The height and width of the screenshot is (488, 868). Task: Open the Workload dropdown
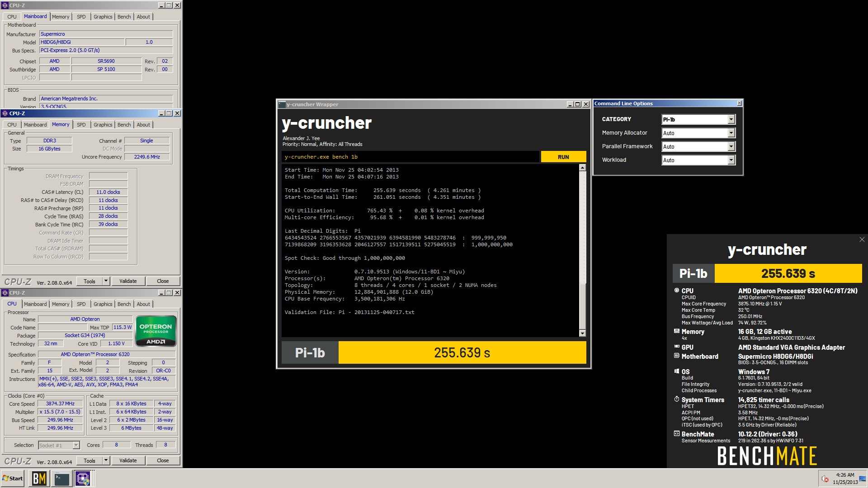tap(698, 160)
